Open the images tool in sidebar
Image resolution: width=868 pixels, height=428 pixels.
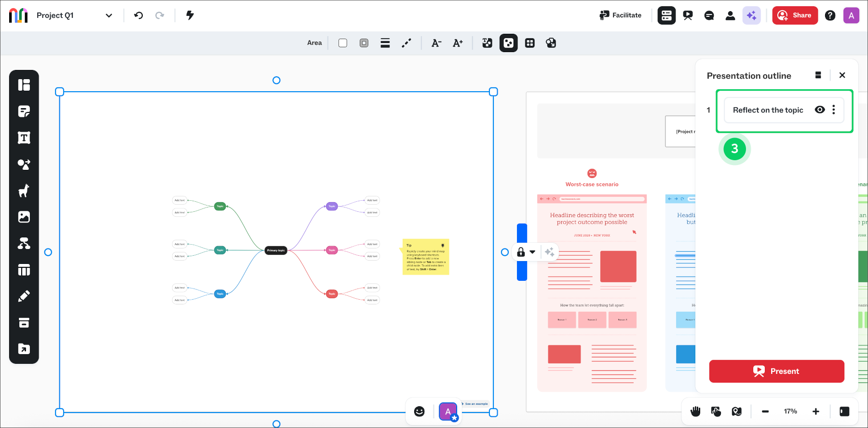24,217
